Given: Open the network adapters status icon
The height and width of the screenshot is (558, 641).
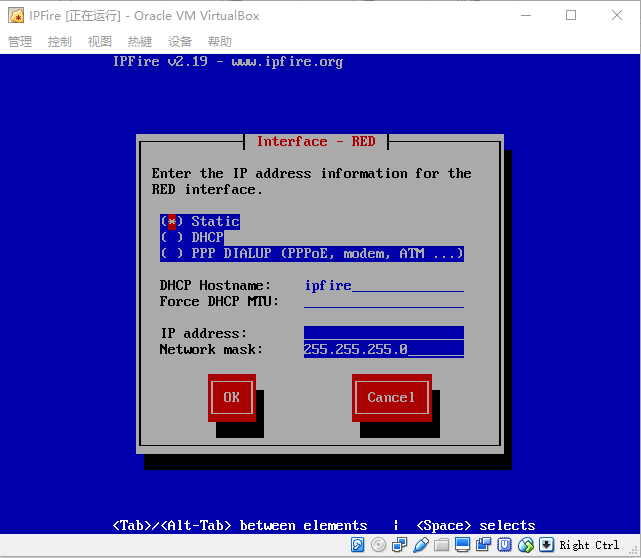Looking at the screenshot, I should (x=399, y=545).
